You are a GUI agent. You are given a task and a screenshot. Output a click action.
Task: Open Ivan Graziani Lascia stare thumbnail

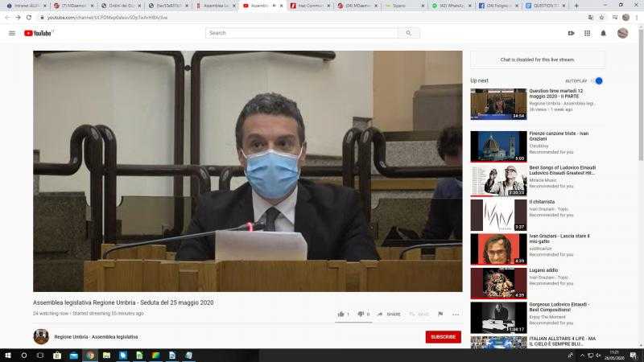click(x=498, y=249)
